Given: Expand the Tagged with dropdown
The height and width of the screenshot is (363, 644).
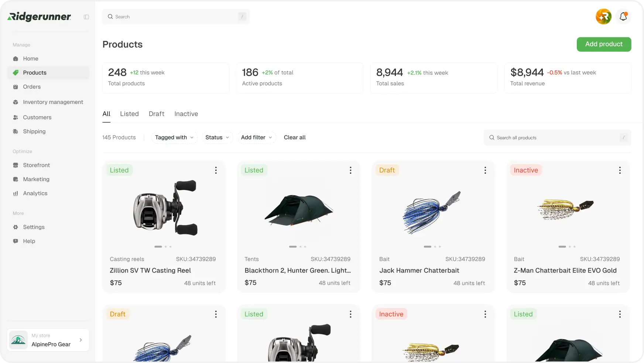Looking at the screenshot, I should pyautogui.click(x=174, y=137).
